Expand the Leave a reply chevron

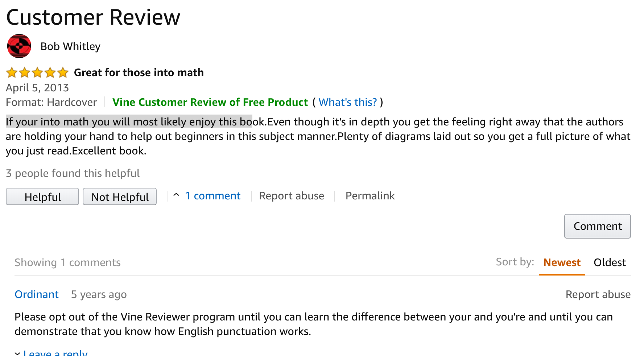coord(17,353)
